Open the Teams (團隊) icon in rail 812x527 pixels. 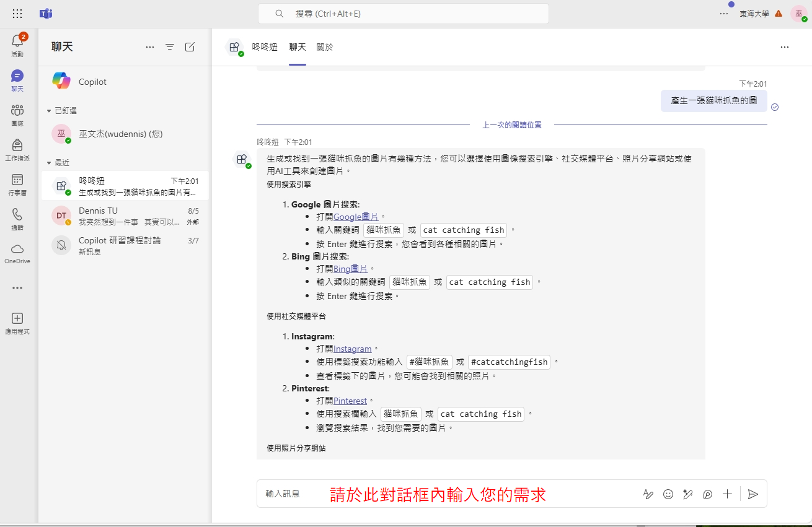pos(17,110)
